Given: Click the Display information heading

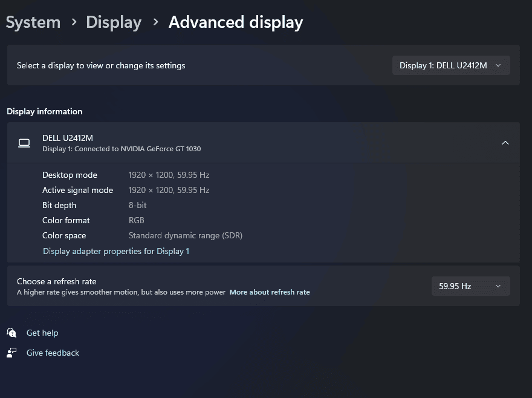Looking at the screenshot, I should tap(45, 112).
